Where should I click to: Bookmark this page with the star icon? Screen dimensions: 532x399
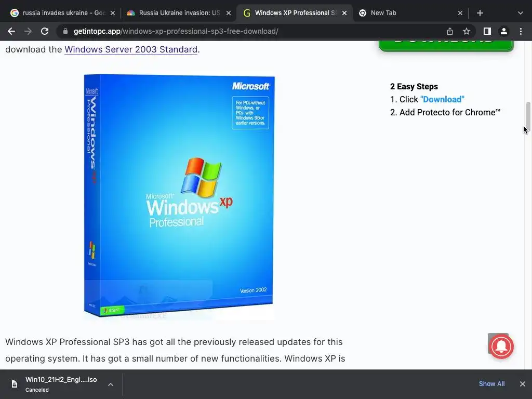point(467,31)
